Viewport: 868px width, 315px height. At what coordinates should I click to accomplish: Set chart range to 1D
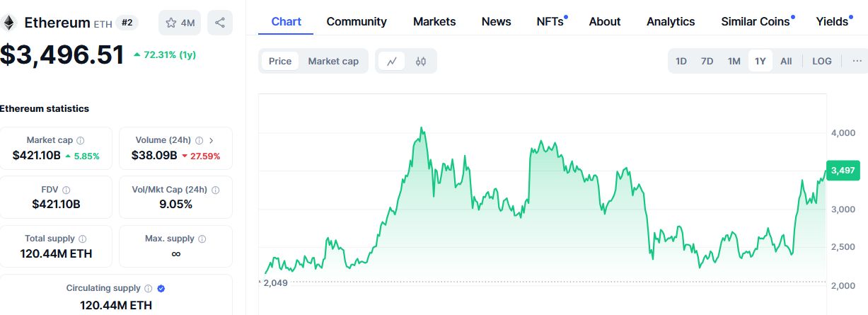click(681, 61)
